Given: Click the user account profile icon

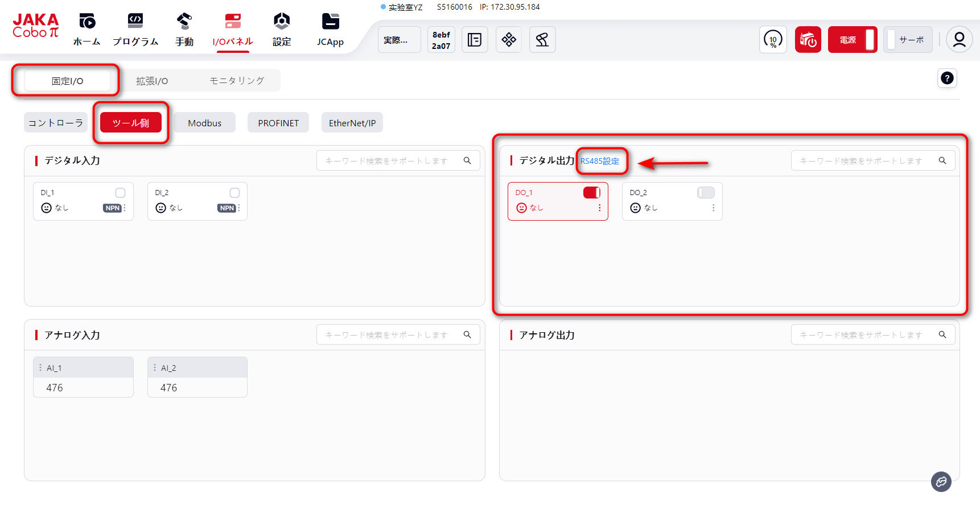Looking at the screenshot, I should point(959,40).
